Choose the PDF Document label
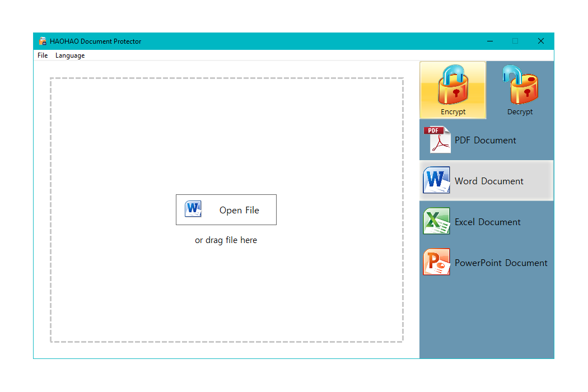 click(486, 141)
